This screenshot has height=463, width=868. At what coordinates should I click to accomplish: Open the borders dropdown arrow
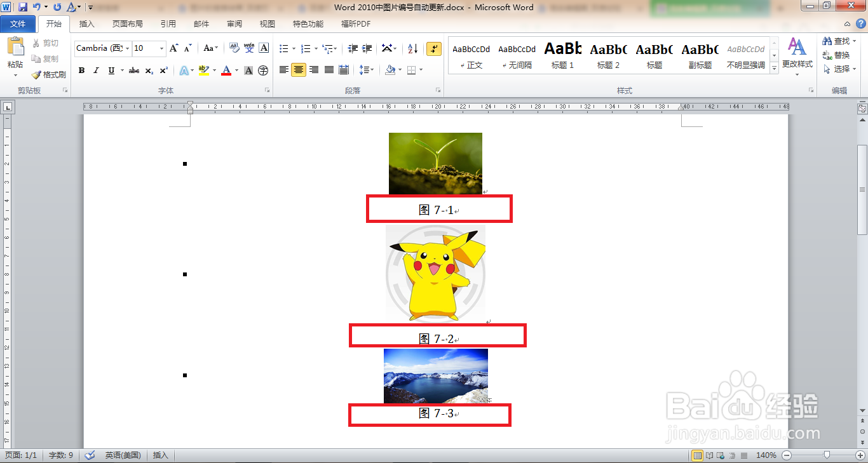coord(421,70)
